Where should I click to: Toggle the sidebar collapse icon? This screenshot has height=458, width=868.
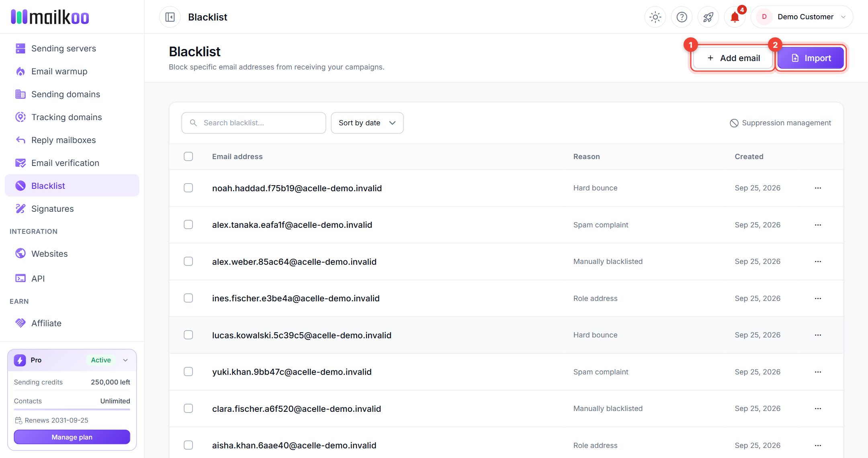(x=170, y=17)
